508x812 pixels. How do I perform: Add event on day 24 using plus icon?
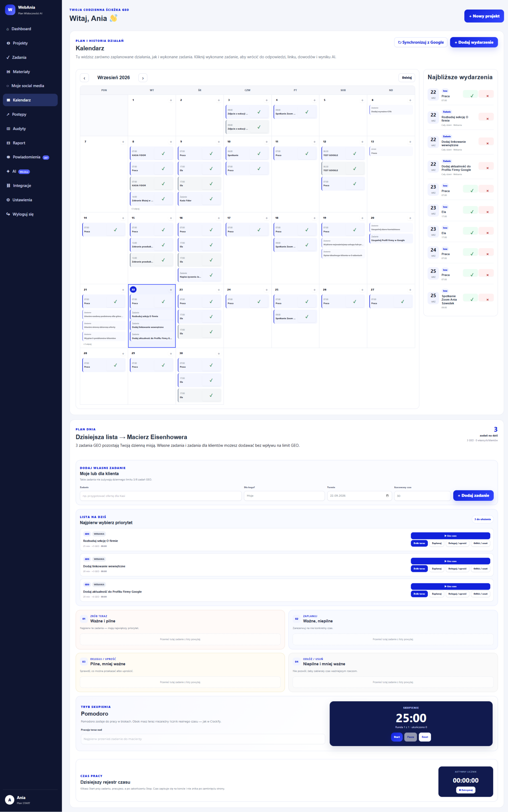coord(267,290)
